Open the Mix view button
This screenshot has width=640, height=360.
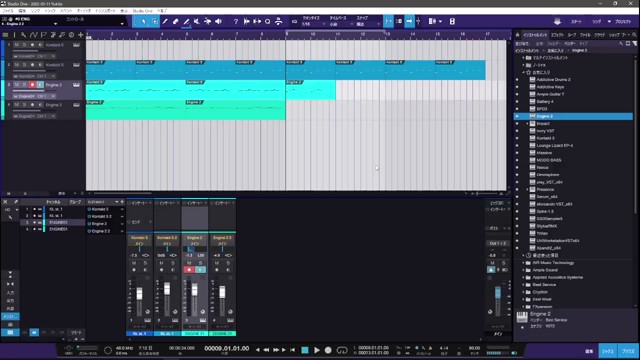608,351
